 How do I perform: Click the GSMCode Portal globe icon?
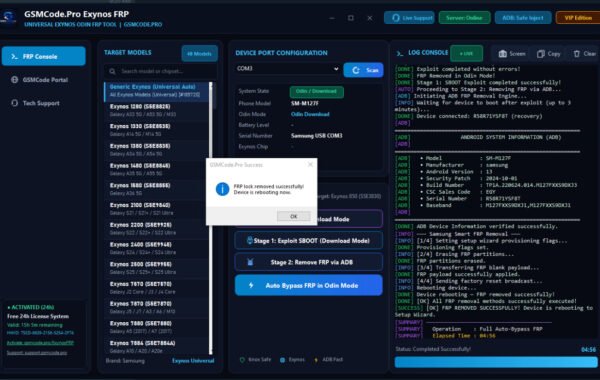click(x=15, y=80)
